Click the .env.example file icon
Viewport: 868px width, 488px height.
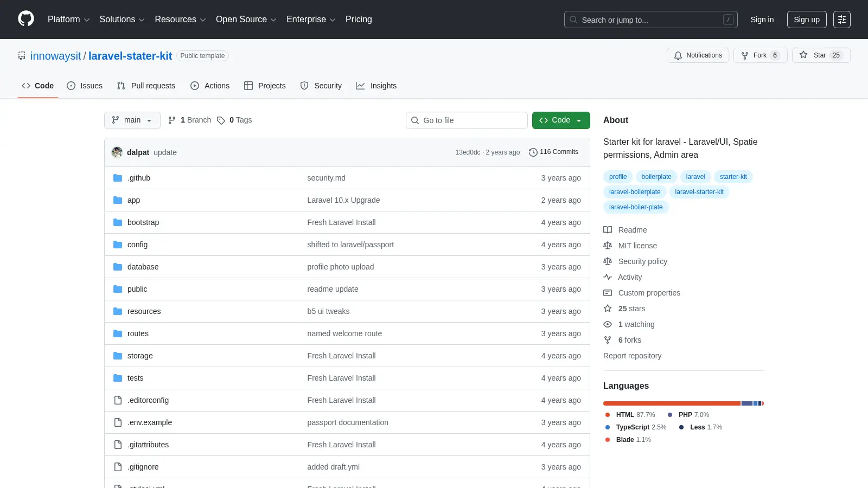118,422
